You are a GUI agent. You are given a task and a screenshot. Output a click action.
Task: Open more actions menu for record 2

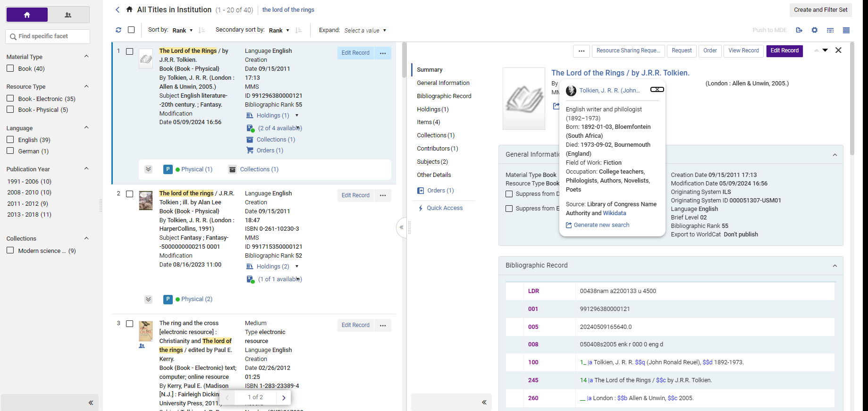click(383, 195)
